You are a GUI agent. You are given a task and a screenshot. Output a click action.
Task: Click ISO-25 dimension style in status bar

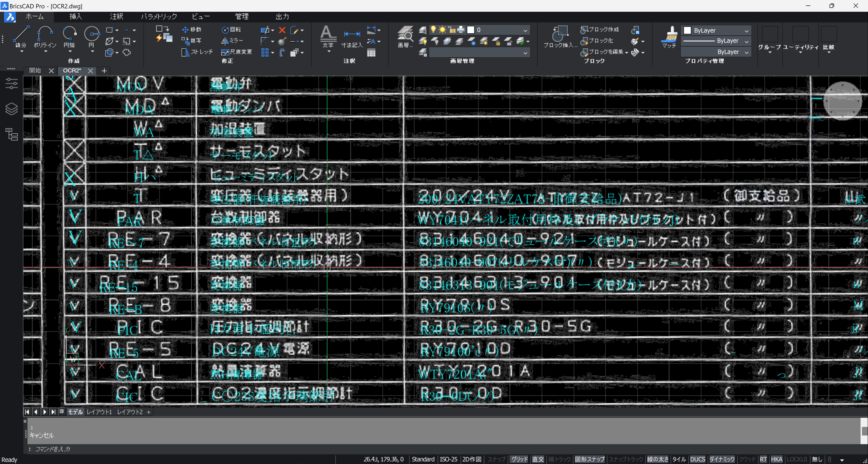448,459
